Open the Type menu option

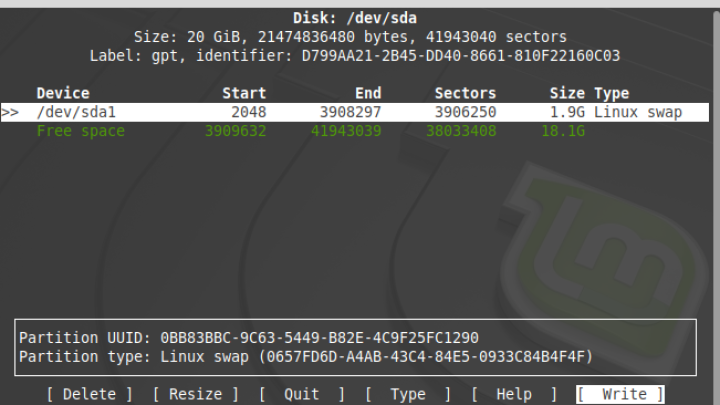pos(408,394)
